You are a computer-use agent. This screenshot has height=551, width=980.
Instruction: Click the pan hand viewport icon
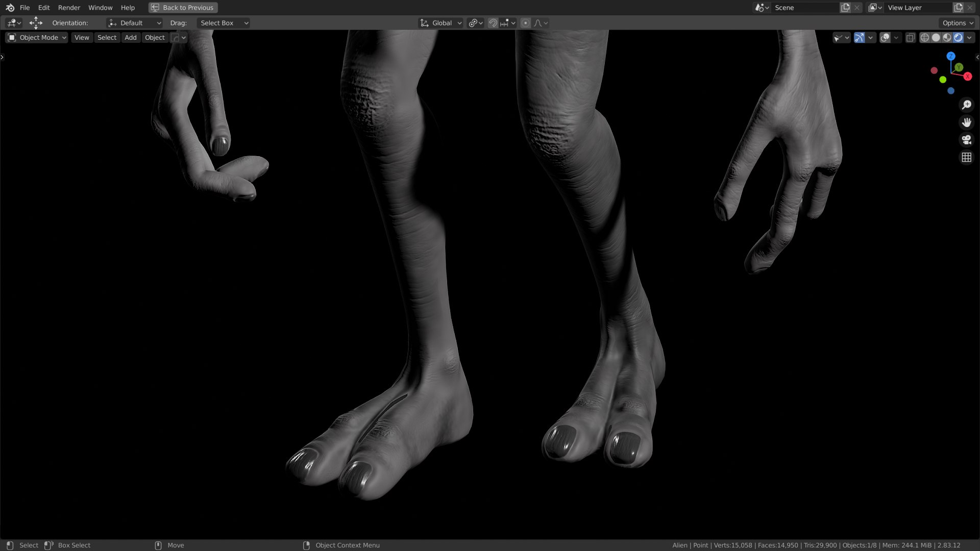[966, 122]
